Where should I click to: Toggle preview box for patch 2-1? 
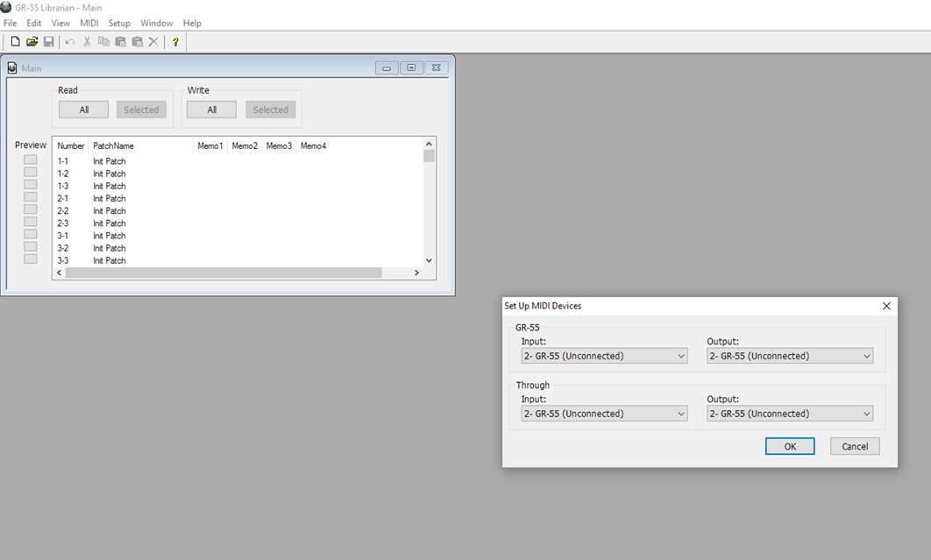(31, 197)
